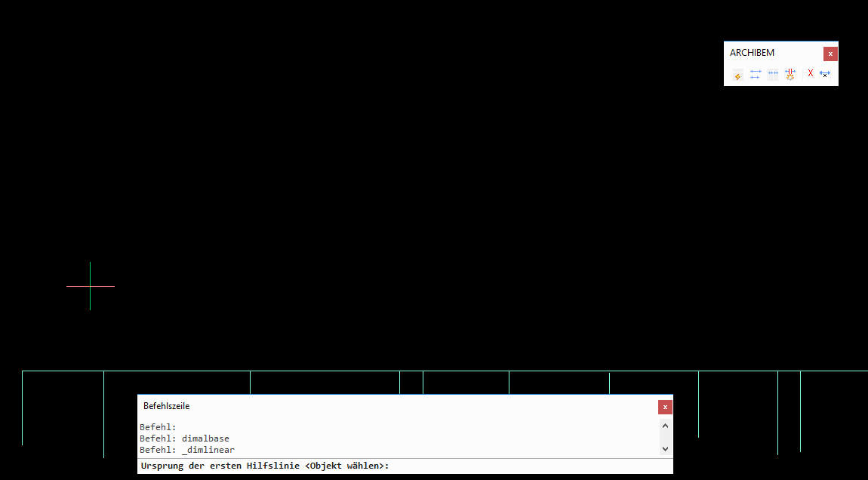Click the 'dimalbase' history entry
The width and height of the screenshot is (868, 480).
point(205,438)
